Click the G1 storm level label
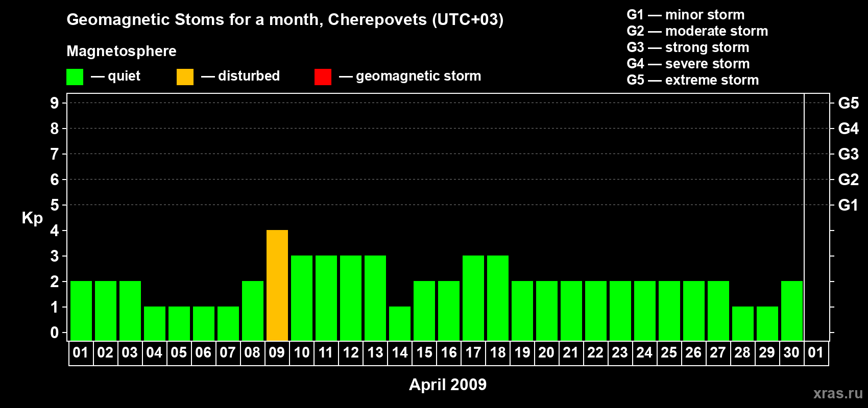 (848, 205)
